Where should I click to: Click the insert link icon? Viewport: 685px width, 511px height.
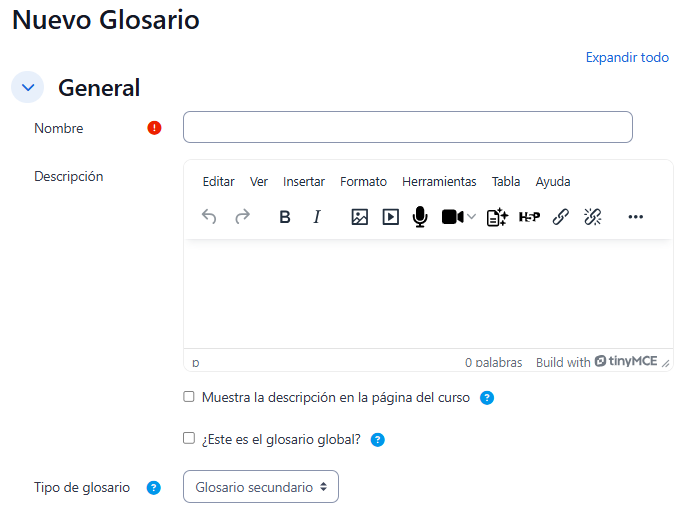(561, 217)
